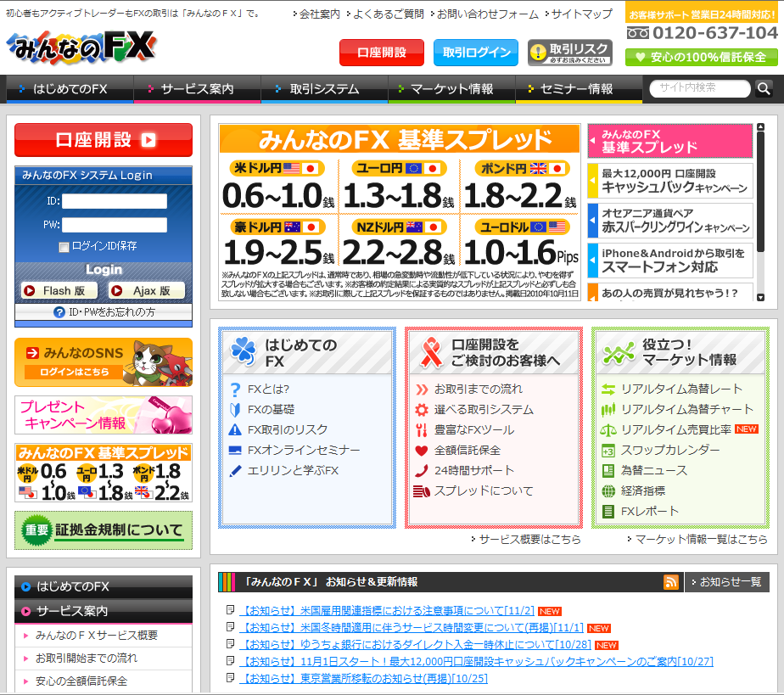Click the help icon beside ID・PWをお忘れの方
This screenshot has width=784, height=695.
click(59, 312)
